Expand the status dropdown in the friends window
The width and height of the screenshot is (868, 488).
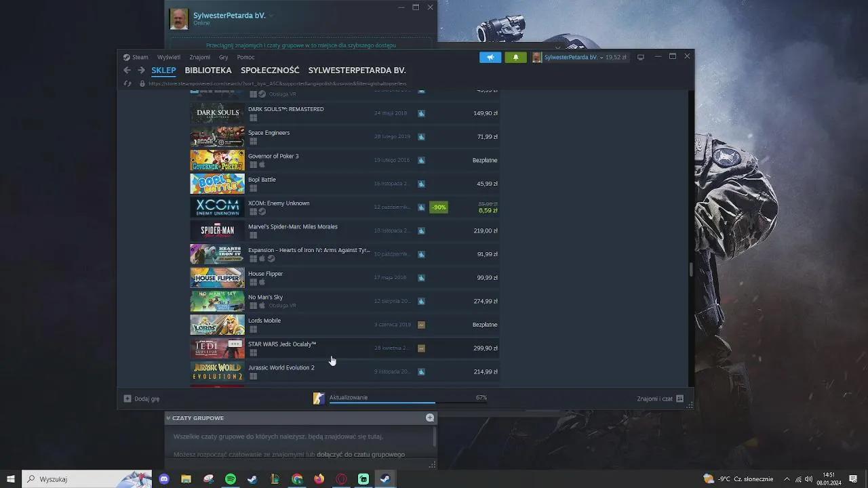pos(271,15)
